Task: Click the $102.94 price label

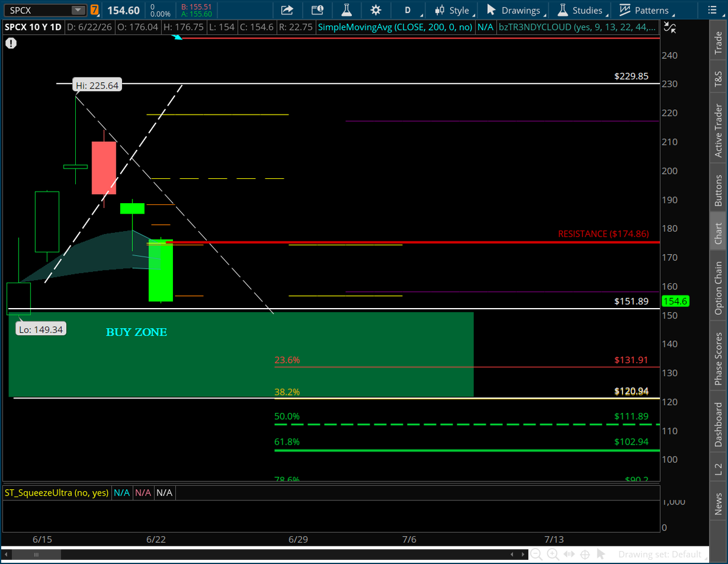Action: pos(632,442)
